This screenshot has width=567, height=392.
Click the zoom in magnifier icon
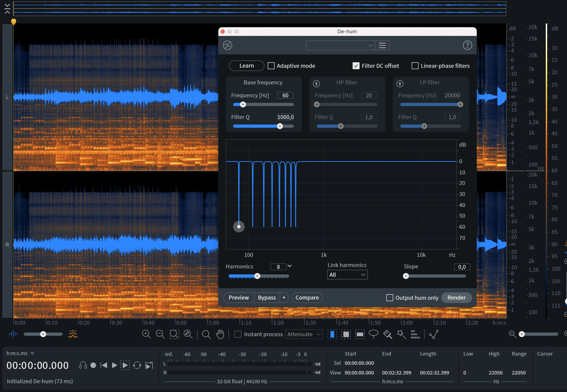[146, 334]
